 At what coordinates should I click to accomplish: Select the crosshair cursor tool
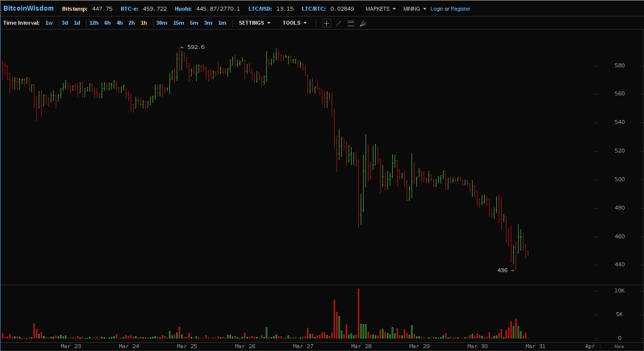coord(327,23)
